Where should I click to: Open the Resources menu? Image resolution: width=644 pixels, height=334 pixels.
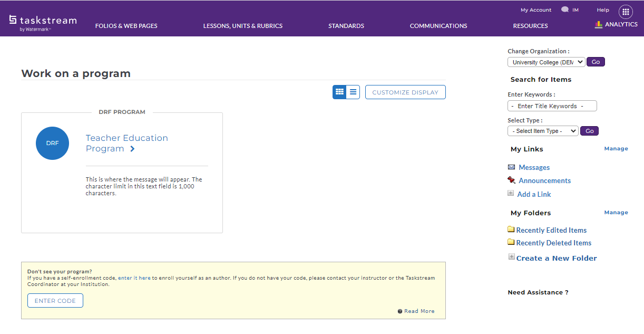(x=531, y=26)
